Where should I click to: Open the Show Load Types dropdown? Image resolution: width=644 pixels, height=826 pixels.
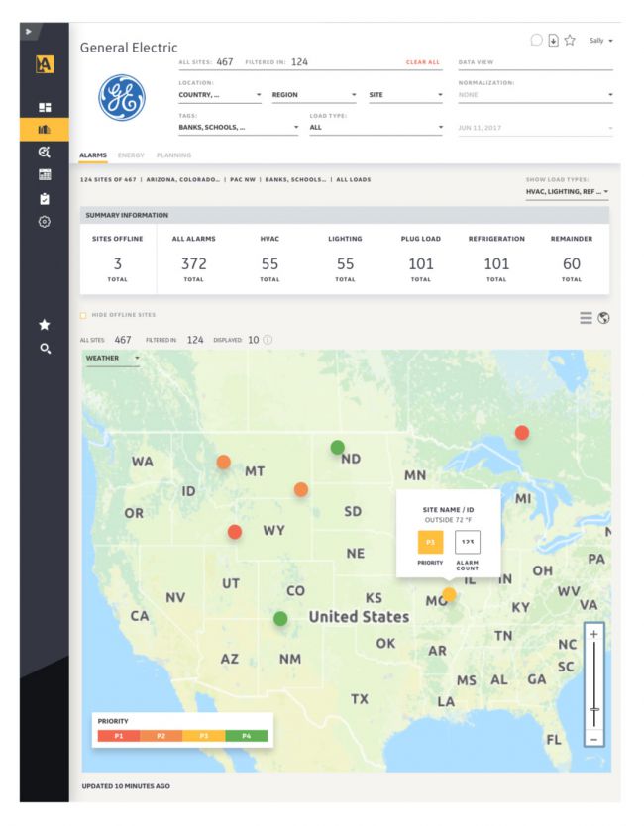tap(569, 191)
